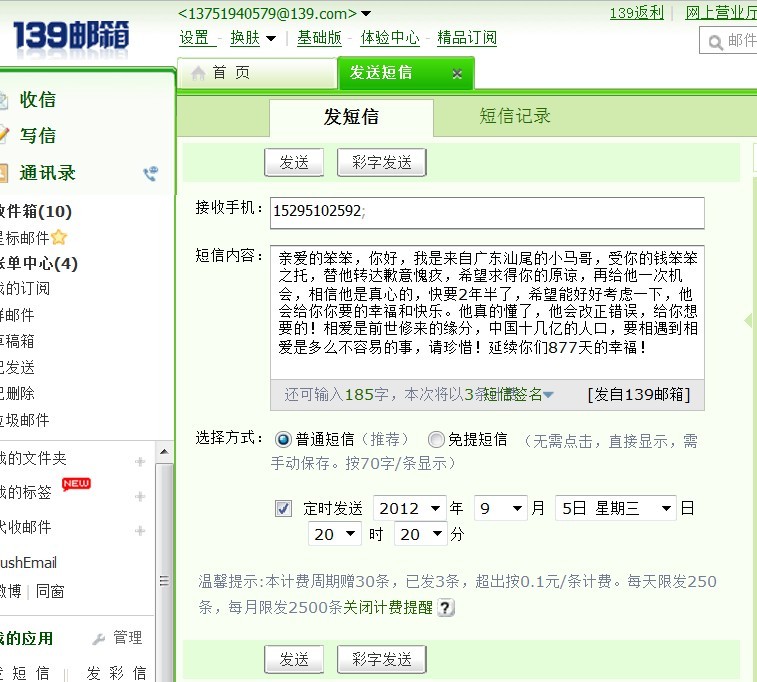Click the bottom 发送 button
Screen dimensions: 757x682
click(294, 659)
